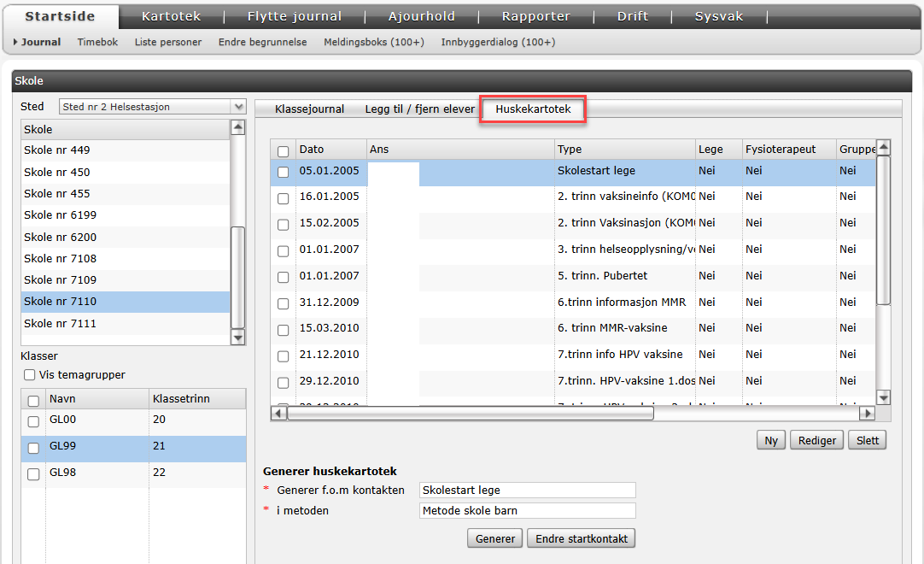Switch to the Klassejournal tab
This screenshot has height=564, width=924.
(309, 109)
